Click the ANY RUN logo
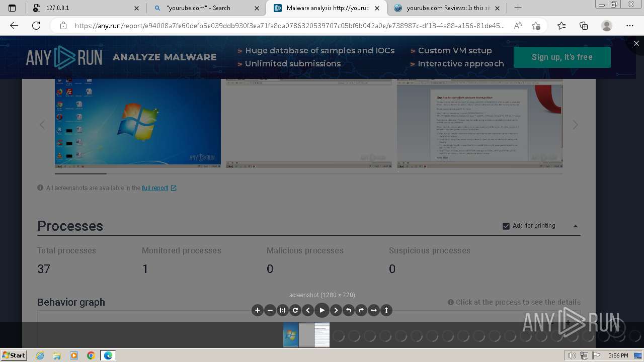 click(64, 57)
